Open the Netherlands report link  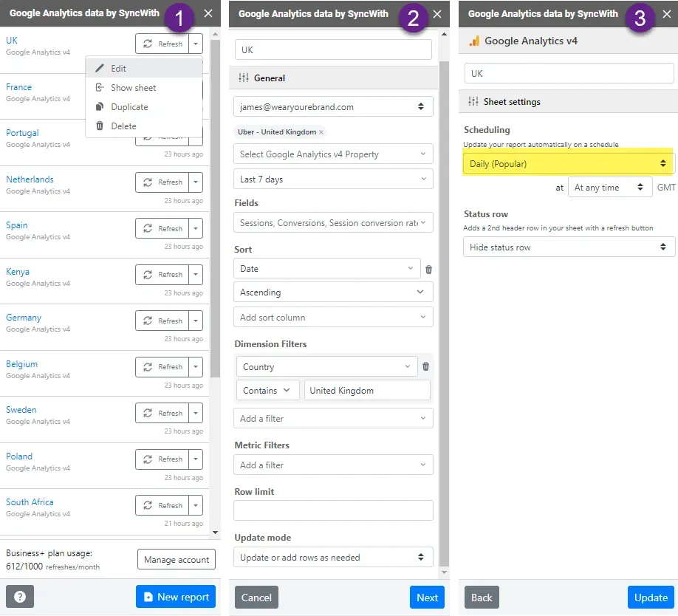tap(30, 179)
